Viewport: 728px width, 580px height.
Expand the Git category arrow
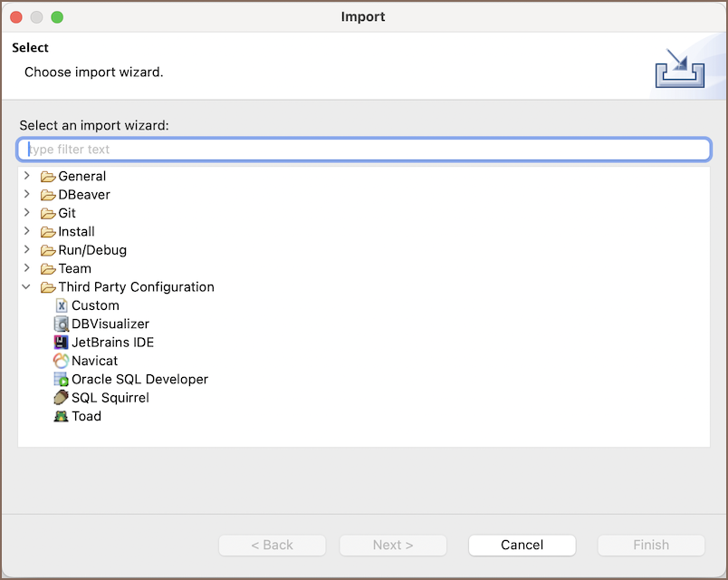coord(27,213)
